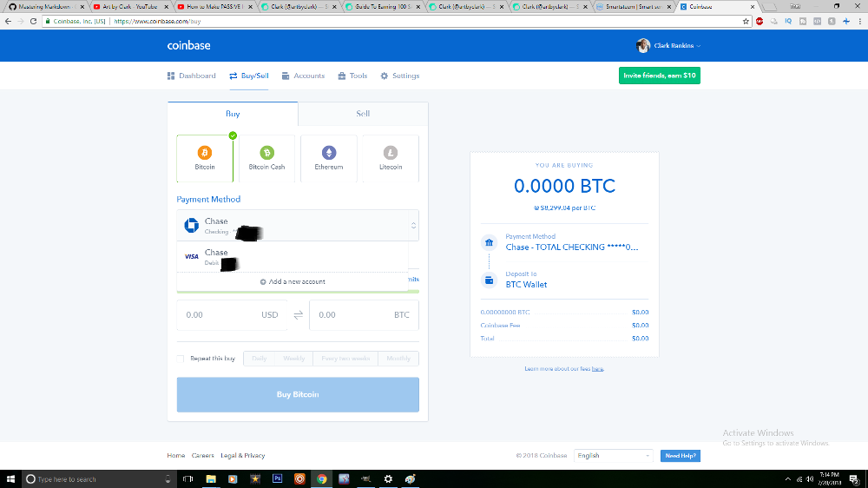Viewport: 868px width, 488px height.
Task: Open the Tools nav item
Action: pos(352,76)
